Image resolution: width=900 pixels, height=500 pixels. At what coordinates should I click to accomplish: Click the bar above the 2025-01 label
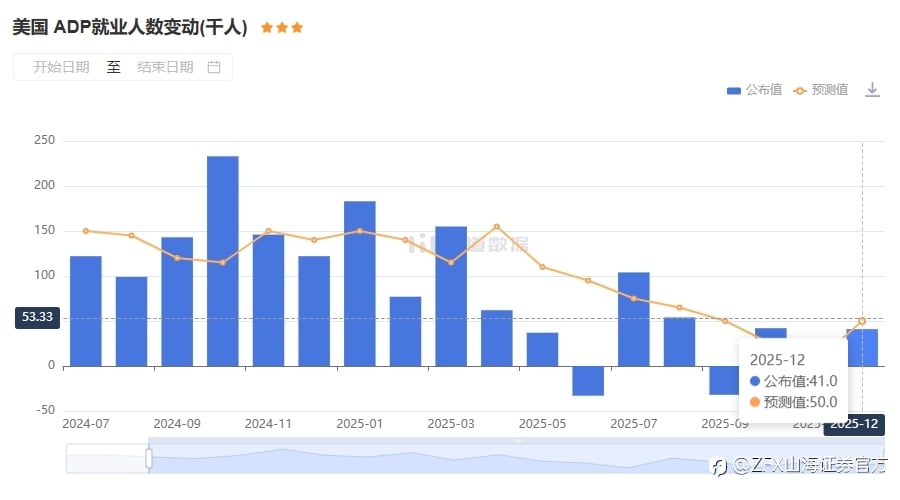coord(360,283)
